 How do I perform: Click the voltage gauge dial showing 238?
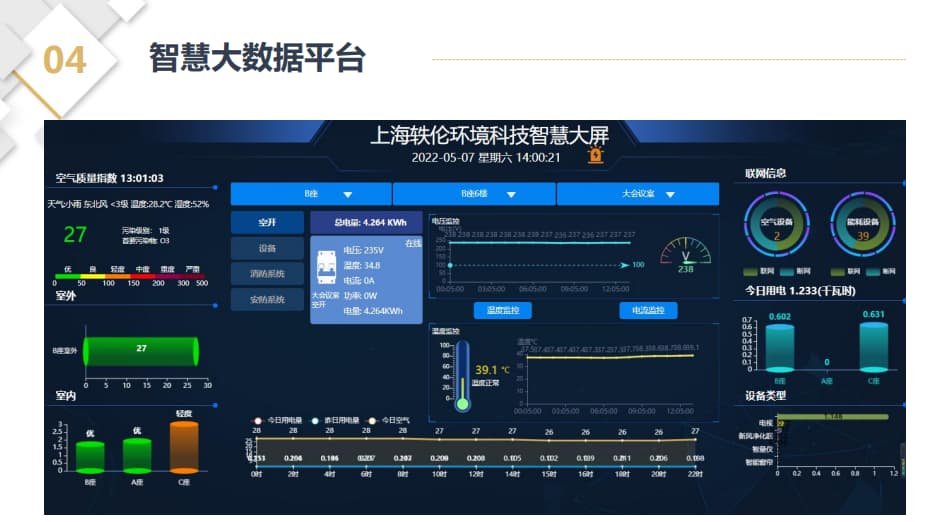click(685, 255)
